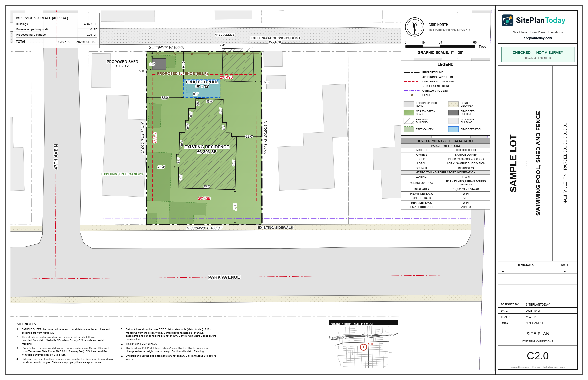Screen dimensions: 588x380
Task: Click bearing 'S 88°04'49" W 100.01''
Action: 167,48
